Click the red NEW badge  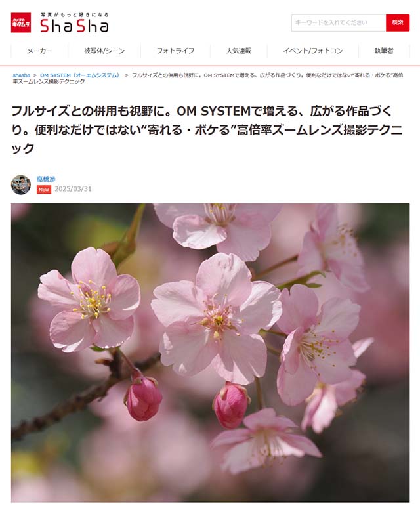(44, 190)
